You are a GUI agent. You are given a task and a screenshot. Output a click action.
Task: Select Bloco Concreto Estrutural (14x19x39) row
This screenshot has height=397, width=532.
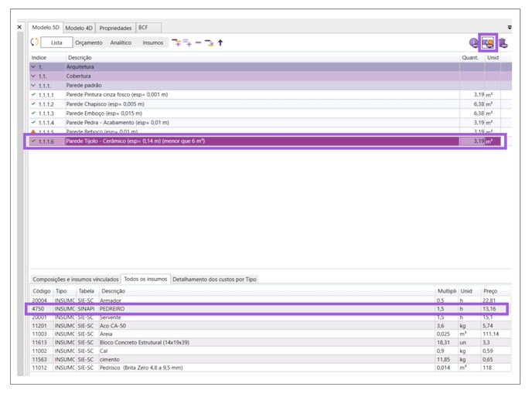pyautogui.click(x=271, y=342)
